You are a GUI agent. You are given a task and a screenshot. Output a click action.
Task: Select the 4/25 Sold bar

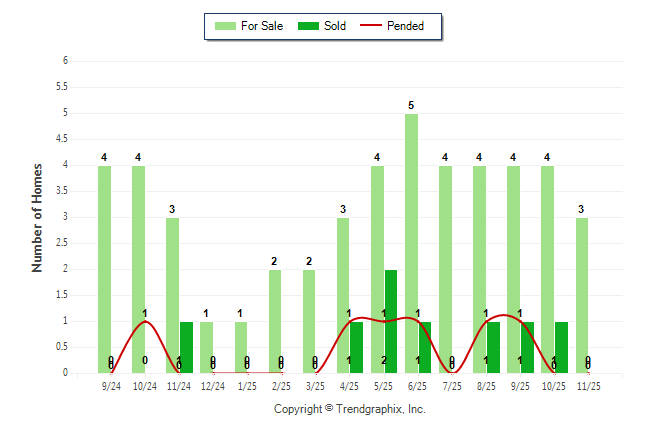pyautogui.click(x=357, y=347)
